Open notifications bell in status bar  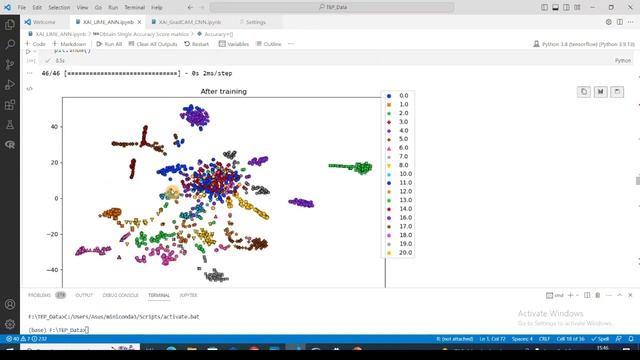631,339
